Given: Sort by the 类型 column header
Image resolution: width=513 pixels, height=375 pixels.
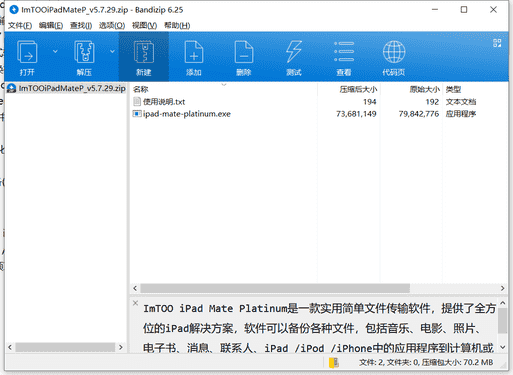Looking at the screenshot, I should pos(453,89).
